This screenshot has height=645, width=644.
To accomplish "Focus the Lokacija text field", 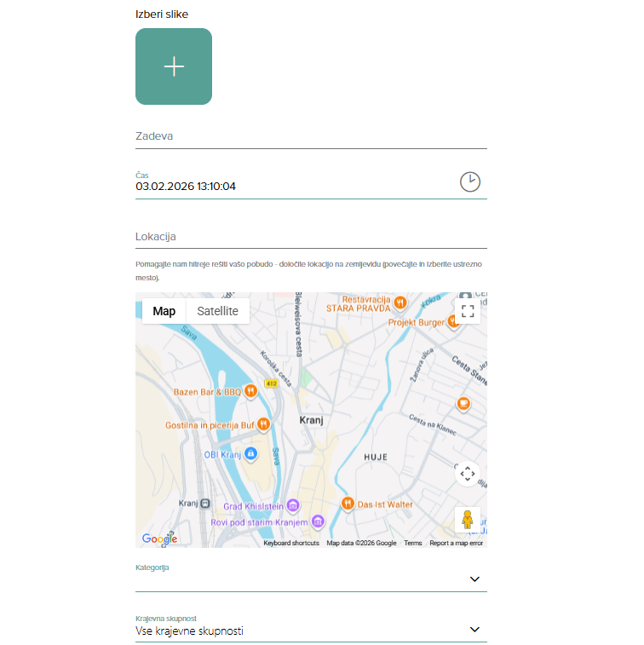I will (311, 236).
